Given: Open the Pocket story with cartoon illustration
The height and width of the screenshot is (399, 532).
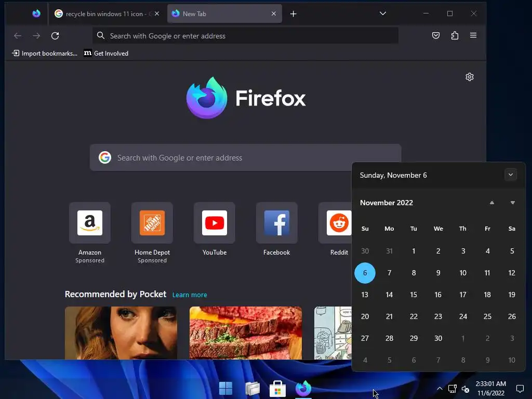Looking at the screenshot, I should click(333, 333).
